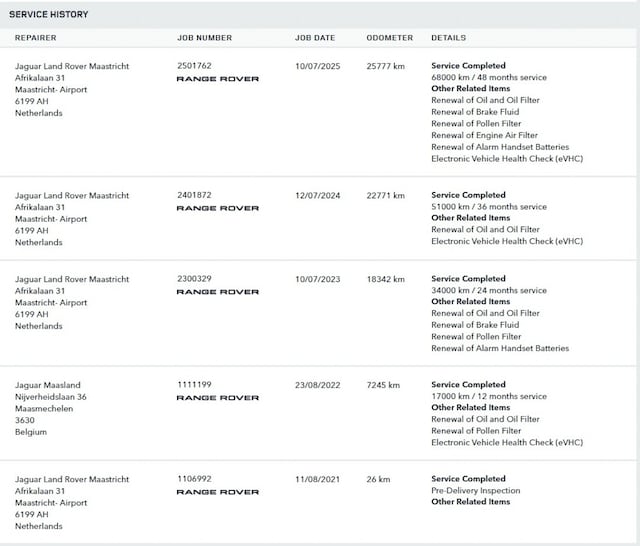Select the JOB NUMBER column header
Viewport: 640px width, 546px height.
pyautogui.click(x=204, y=38)
